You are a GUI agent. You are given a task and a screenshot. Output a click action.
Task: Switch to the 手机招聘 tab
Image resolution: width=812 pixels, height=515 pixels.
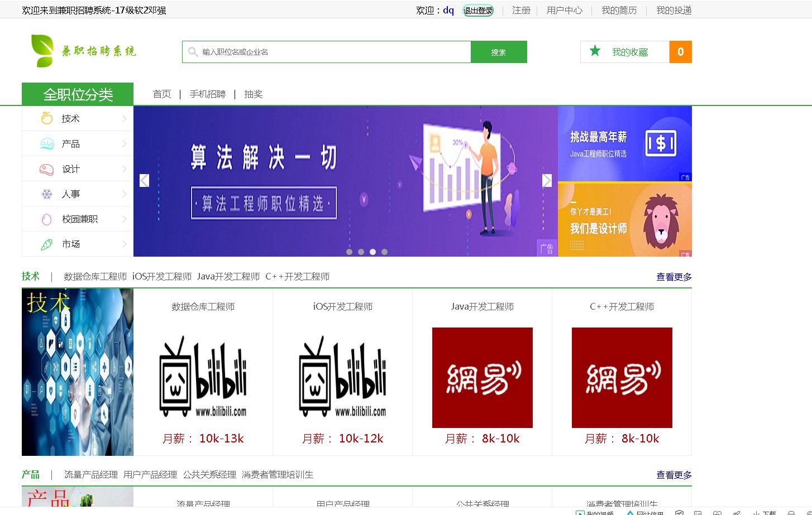click(x=207, y=94)
